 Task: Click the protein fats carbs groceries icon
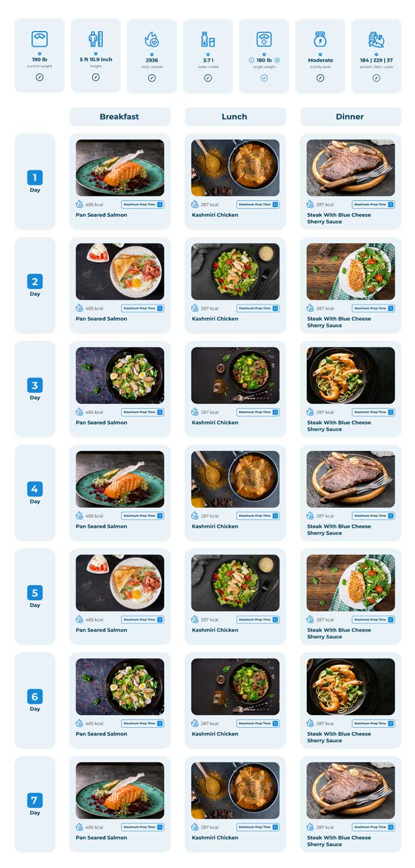376,39
